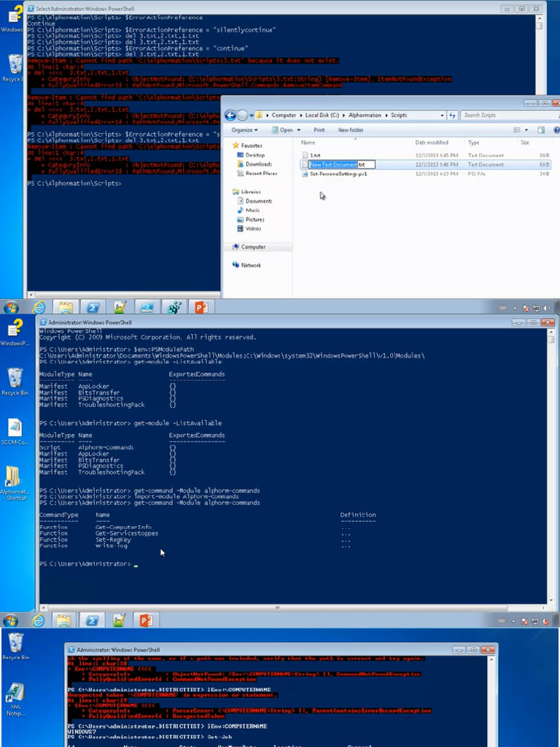
Task: Expand the change-view options dropdown arrow
Action: tap(527, 130)
